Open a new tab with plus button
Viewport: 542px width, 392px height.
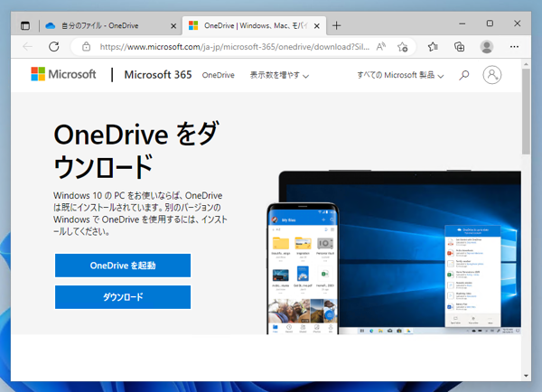[x=336, y=25]
